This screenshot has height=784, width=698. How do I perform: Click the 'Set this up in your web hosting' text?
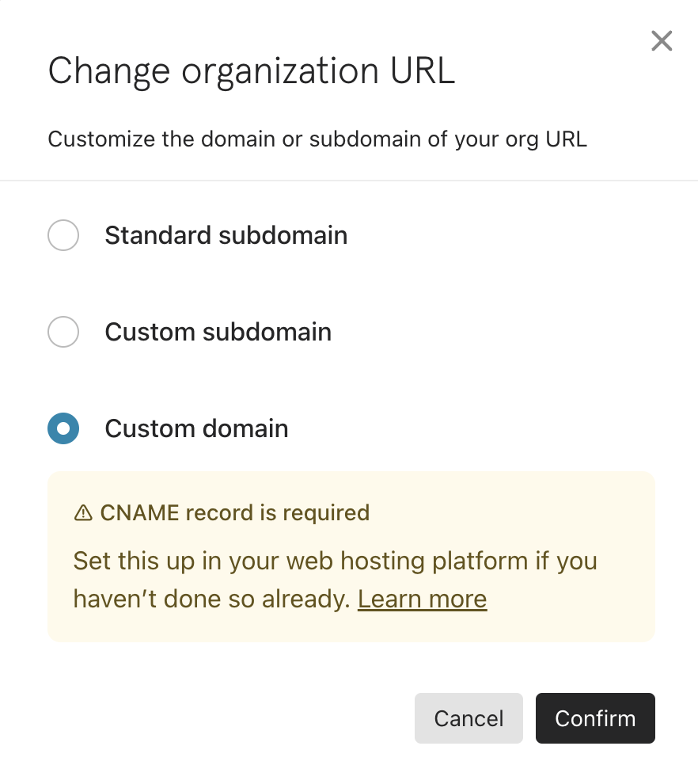(x=336, y=561)
